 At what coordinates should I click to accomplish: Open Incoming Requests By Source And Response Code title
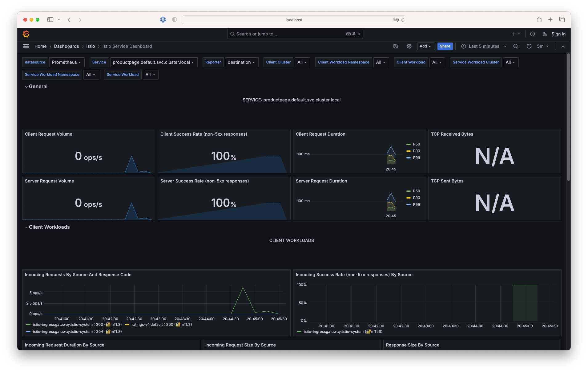(x=78, y=275)
